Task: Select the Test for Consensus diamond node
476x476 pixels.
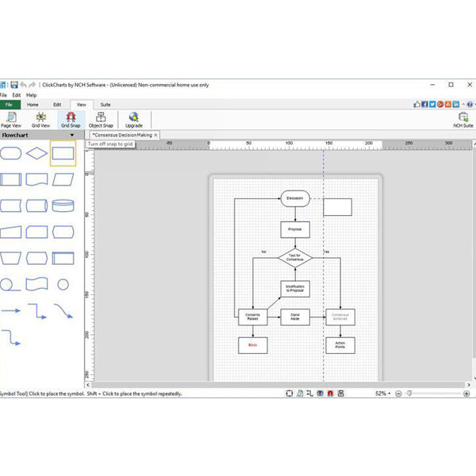Action: (x=295, y=258)
